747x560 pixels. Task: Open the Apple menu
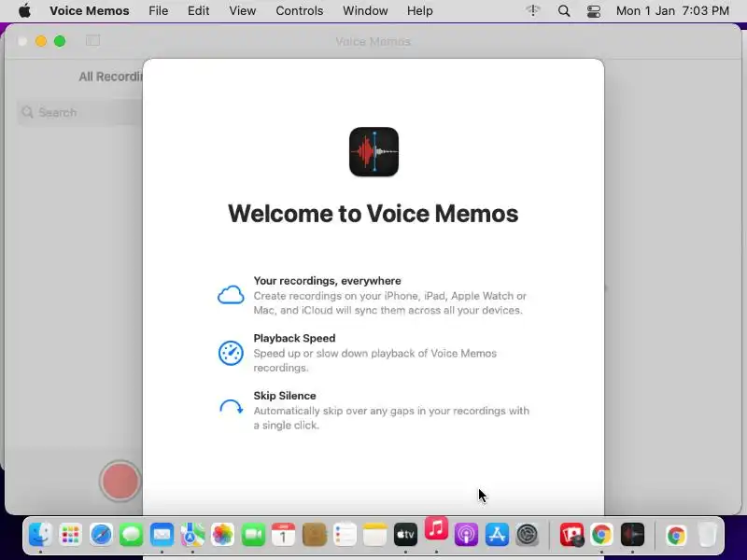(24, 10)
